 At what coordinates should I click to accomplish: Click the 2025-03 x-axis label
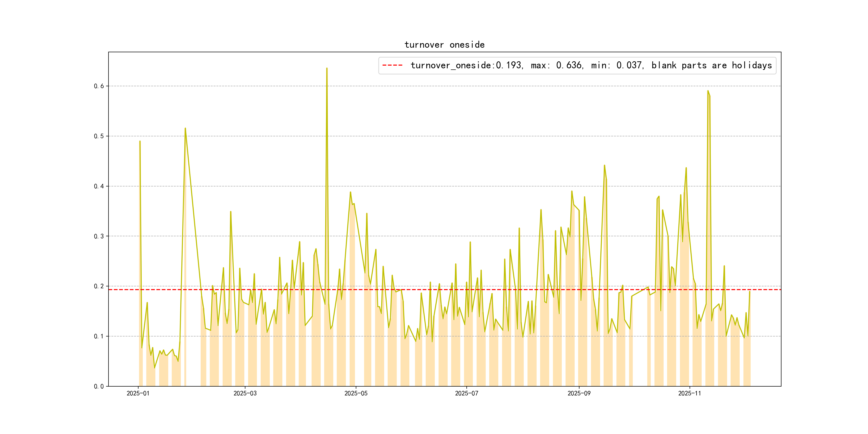(x=245, y=393)
